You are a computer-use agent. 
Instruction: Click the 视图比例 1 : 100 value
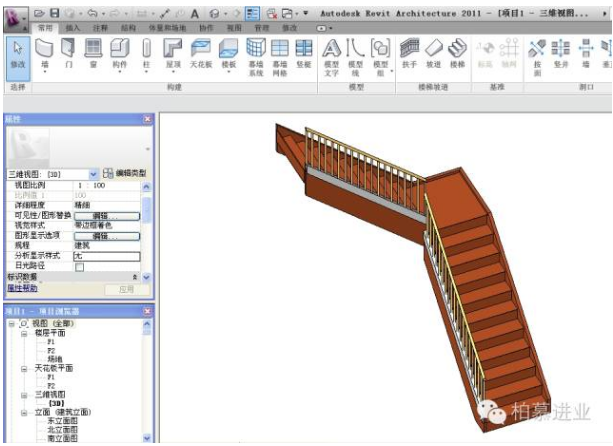[107, 185]
